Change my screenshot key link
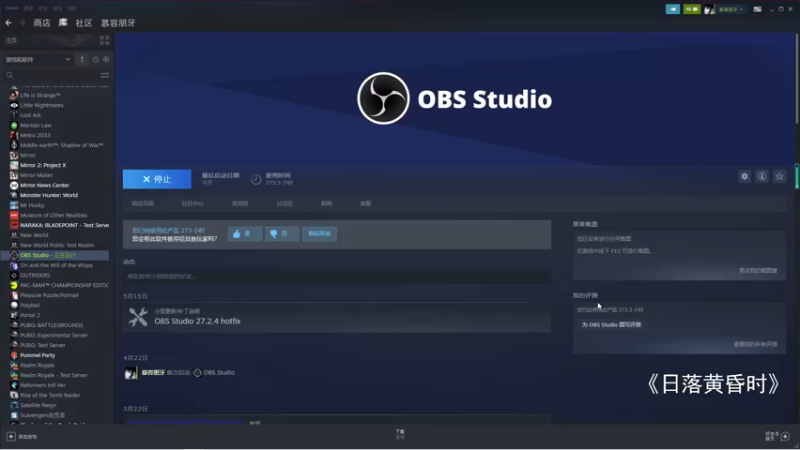The image size is (800, 450). click(x=758, y=270)
